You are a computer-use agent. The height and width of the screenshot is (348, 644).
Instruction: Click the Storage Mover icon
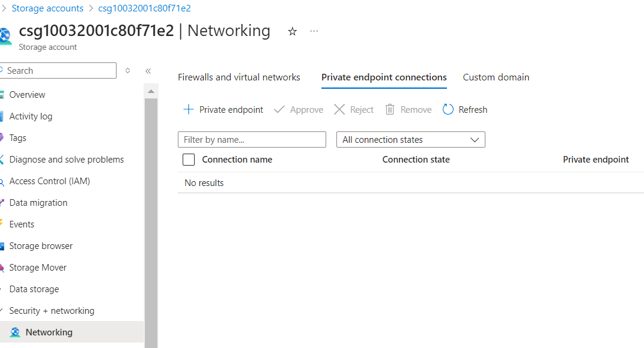click(2, 268)
